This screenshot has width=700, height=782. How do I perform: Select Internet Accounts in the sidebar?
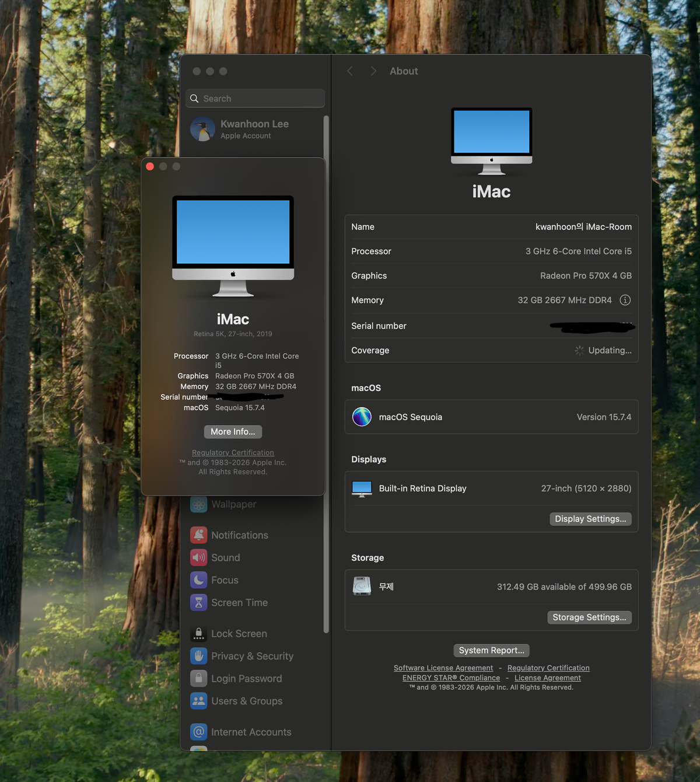click(x=255, y=732)
